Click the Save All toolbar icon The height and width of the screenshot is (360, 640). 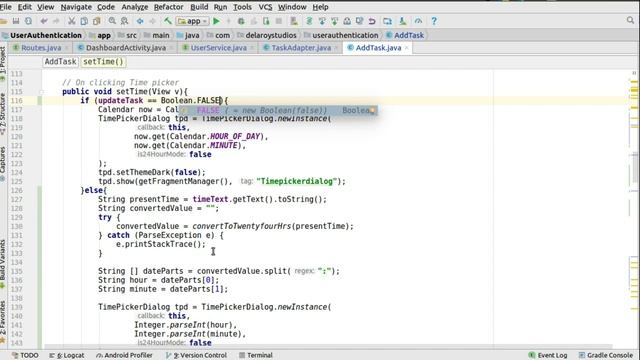16,21
